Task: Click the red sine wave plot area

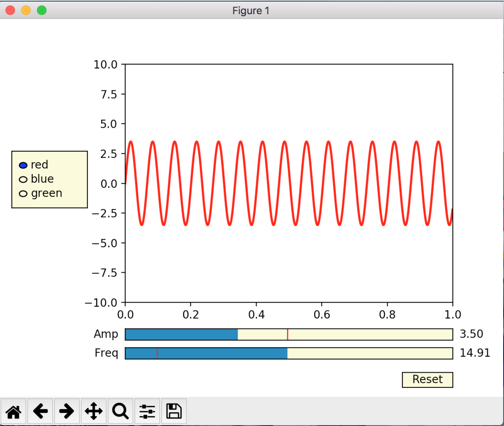Action: click(289, 183)
